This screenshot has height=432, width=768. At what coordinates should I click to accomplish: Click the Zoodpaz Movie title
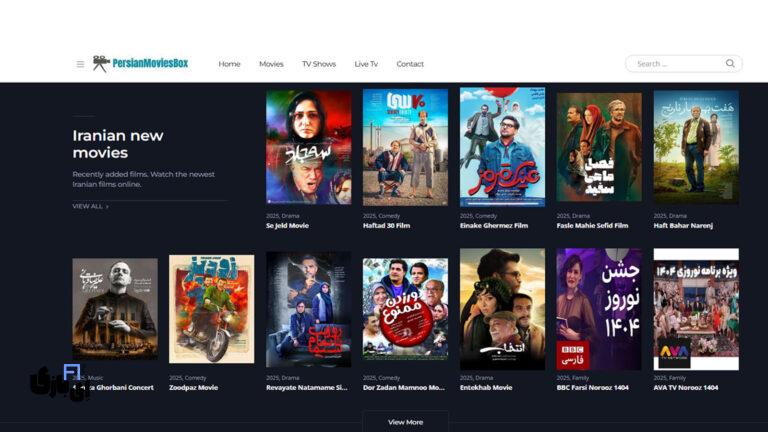(x=193, y=387)
